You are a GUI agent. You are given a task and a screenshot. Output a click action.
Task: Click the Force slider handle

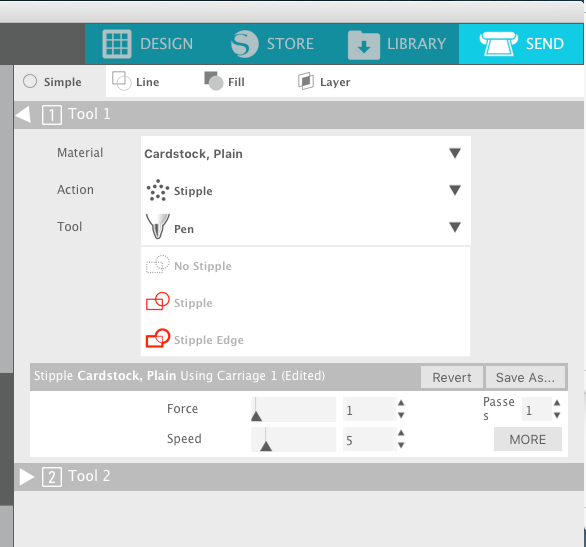coord(256,415)
